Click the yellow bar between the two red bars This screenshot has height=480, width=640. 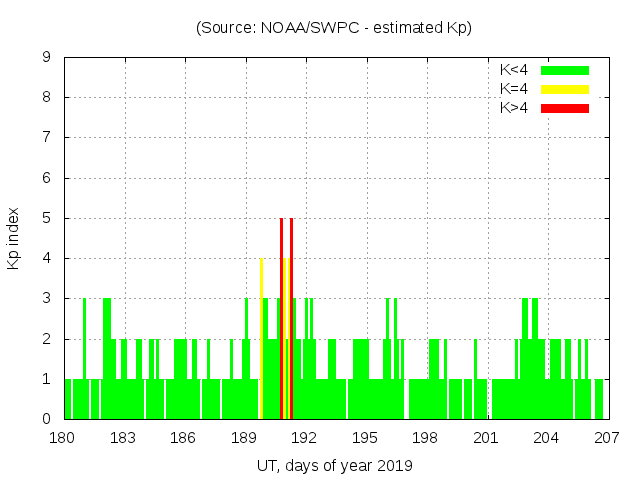(286, 338)
